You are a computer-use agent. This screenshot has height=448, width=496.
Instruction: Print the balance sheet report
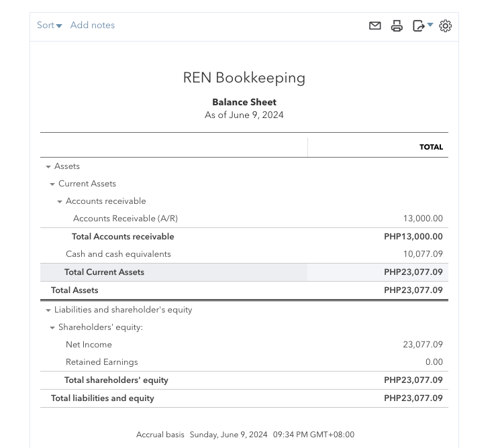click(397, 25)
